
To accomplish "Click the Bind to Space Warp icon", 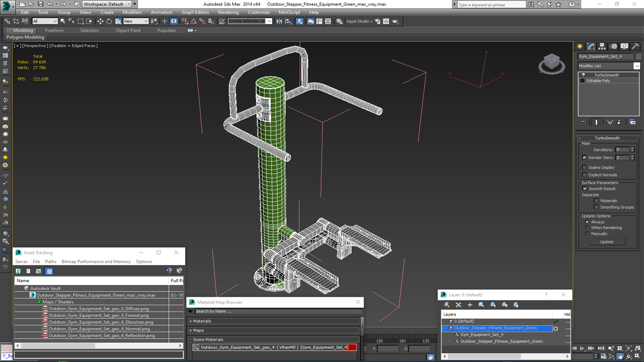I will pyautogui.click(x=25, y=21).
